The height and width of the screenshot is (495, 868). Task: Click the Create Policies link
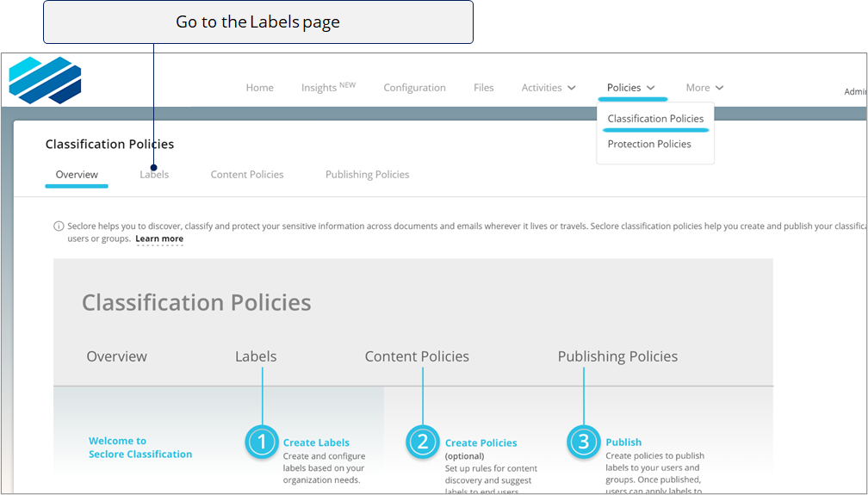tap(481, 443)
